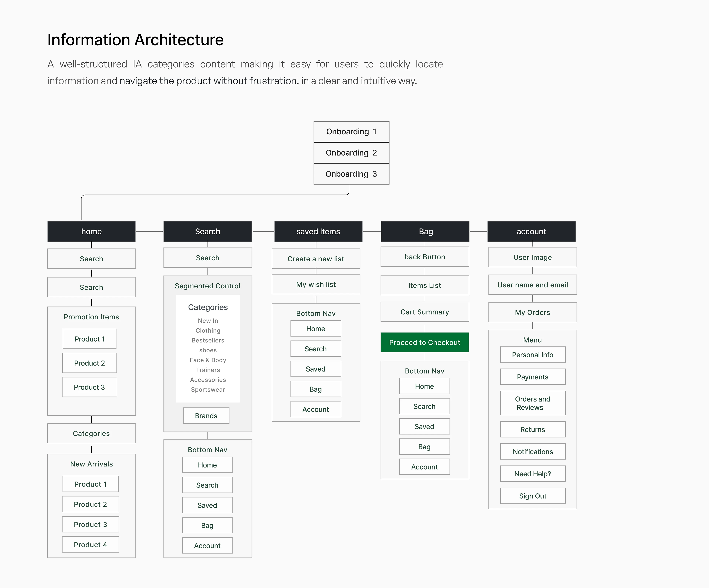Click Product 2 under New Arrivals
Image resolution: width=709 pixels, height=588 pixels.
point(90,504)
